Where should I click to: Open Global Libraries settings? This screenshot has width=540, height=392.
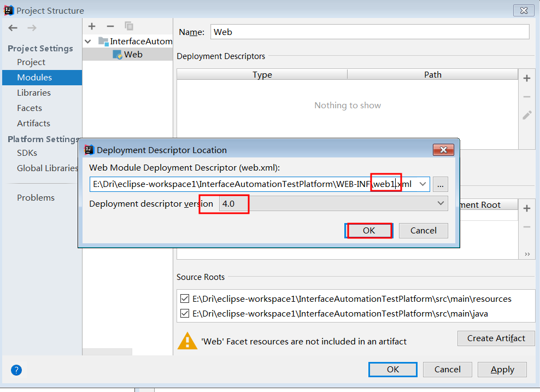pyautogui.click(x=48, y=168)
